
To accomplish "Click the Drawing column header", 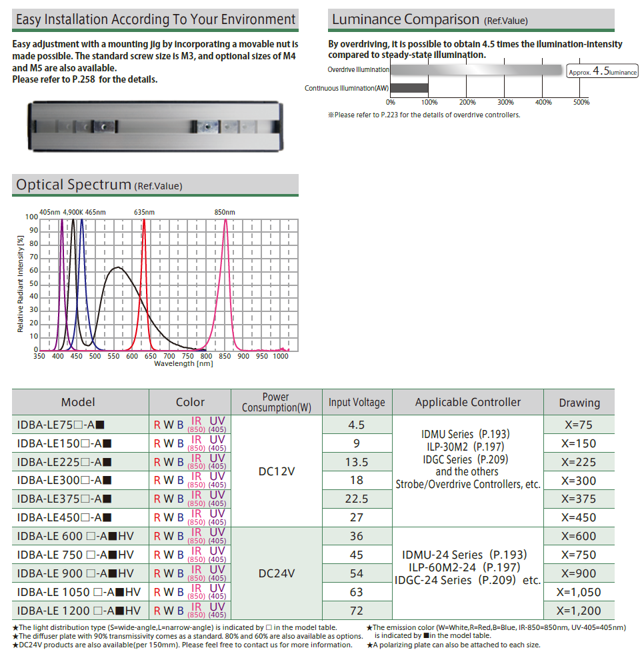I will pyautogui.click(x=579, y=402).
